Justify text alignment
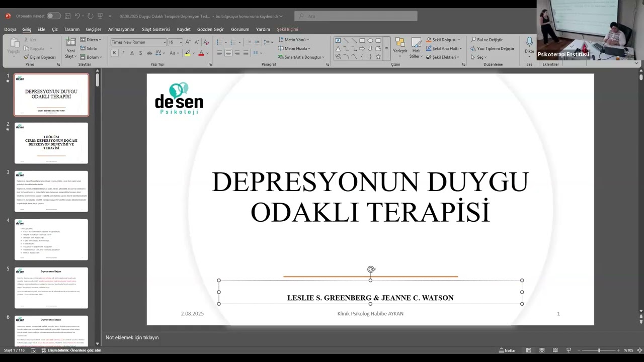Image resolution: width=644 pixels, height=362 pixels. coord(246,53)
